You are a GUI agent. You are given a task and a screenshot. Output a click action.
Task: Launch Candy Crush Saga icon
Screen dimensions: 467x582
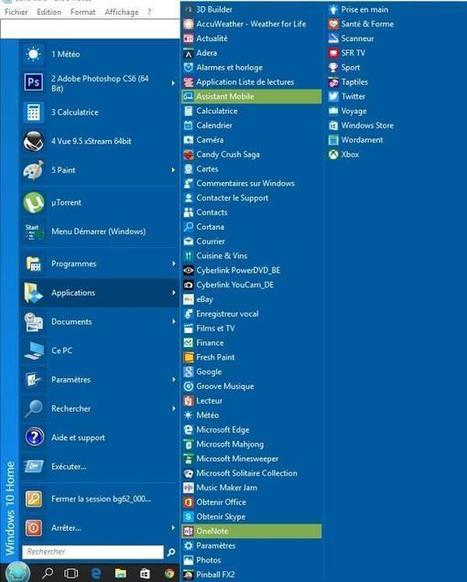click(x=189, y=154)
